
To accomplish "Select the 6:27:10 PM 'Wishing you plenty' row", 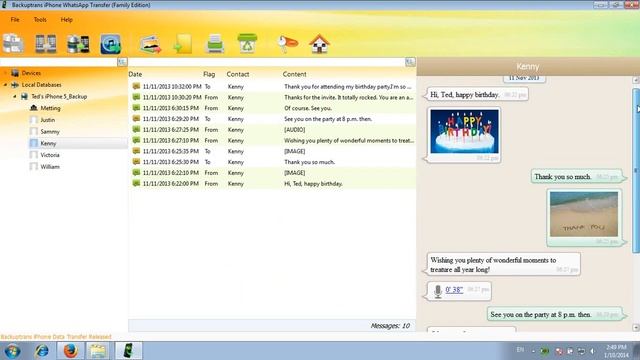I will click(x=273, y=140).
